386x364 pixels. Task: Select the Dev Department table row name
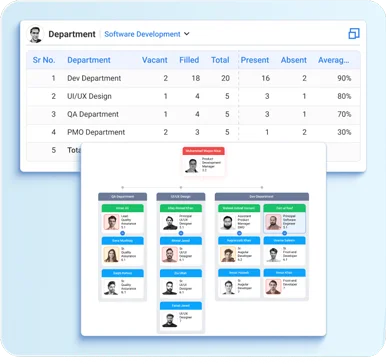click(x=94, y=78)
